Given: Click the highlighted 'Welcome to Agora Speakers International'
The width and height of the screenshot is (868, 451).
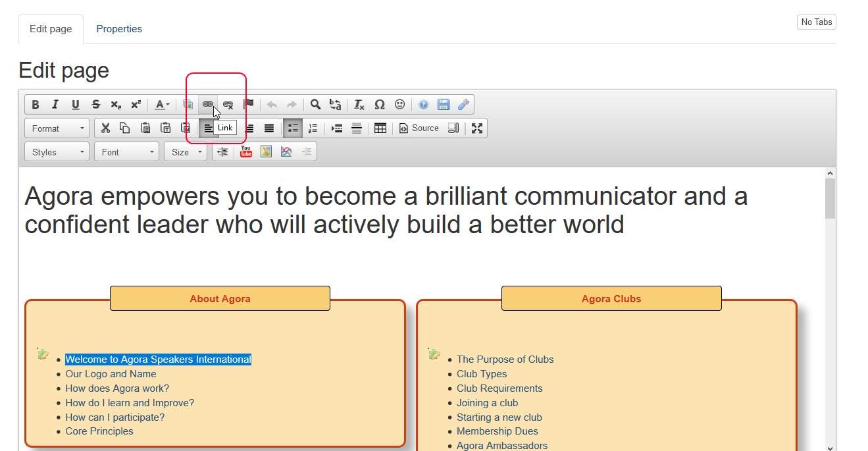Looking at the screenshot, I should pos(158,359).
